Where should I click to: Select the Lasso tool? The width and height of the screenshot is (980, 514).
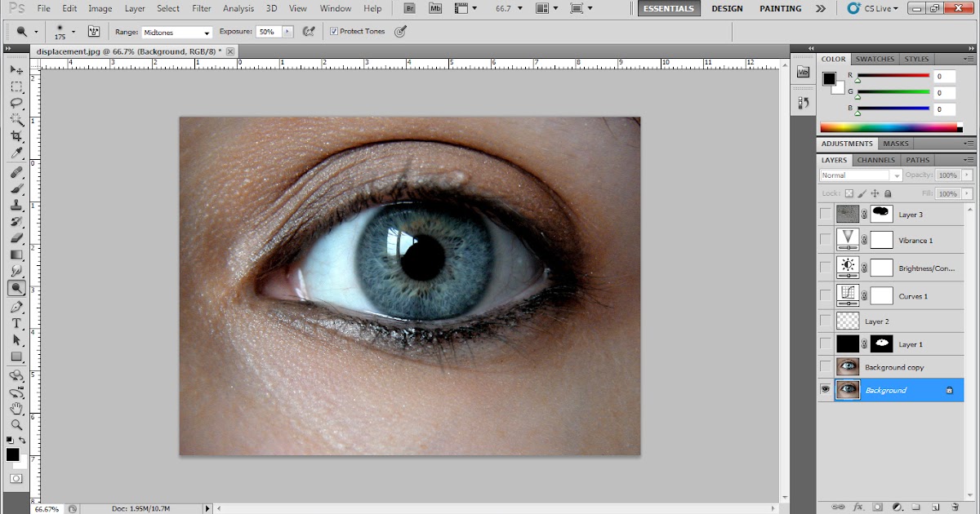coord(16,104)
